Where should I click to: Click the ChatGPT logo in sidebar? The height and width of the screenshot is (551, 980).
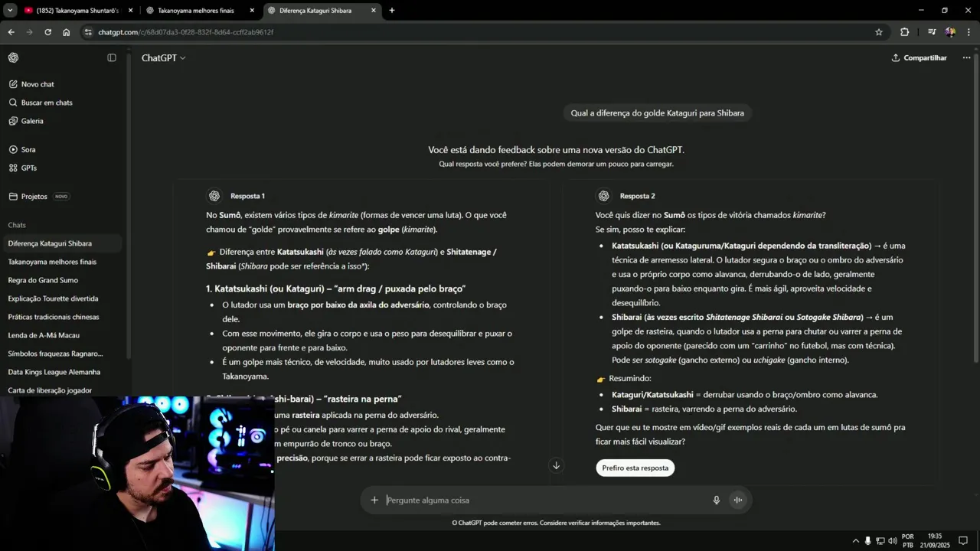pos(13,57)
